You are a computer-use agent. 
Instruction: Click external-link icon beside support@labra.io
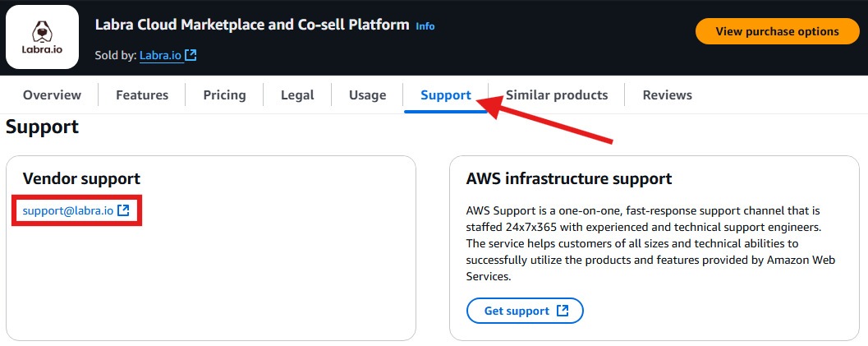click(x=123, y=210)
